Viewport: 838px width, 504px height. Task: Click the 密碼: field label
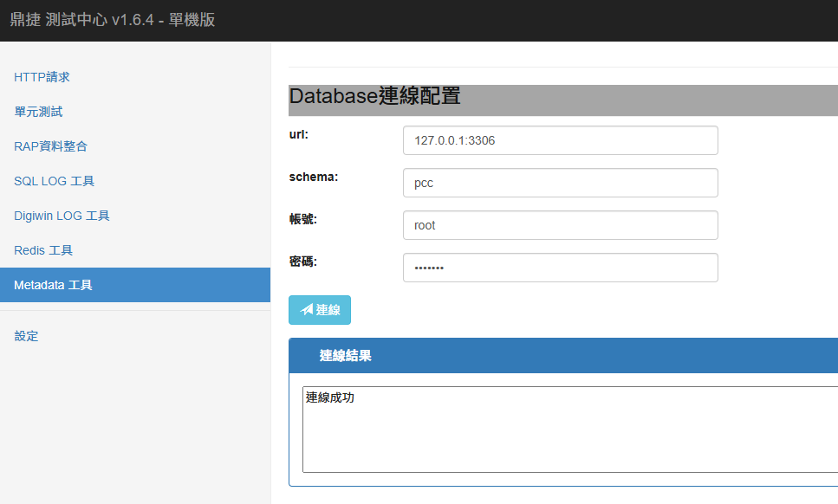pyautogui.click(x=303, y=262)
